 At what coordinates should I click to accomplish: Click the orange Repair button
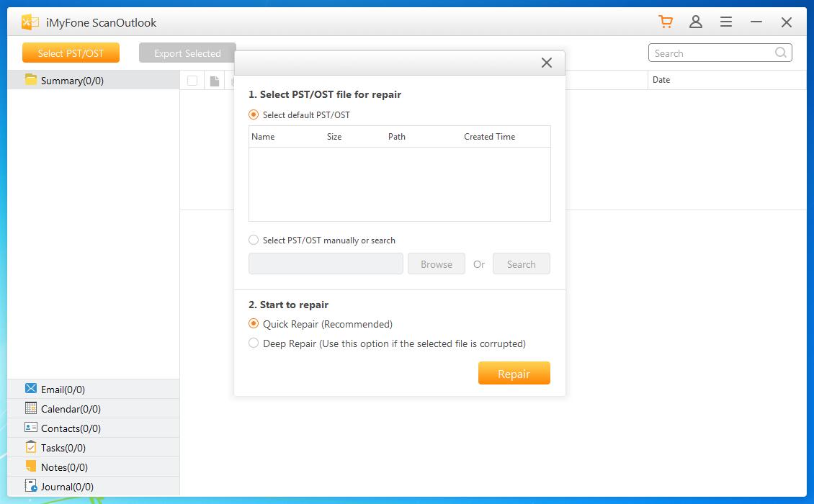[514, 373]
